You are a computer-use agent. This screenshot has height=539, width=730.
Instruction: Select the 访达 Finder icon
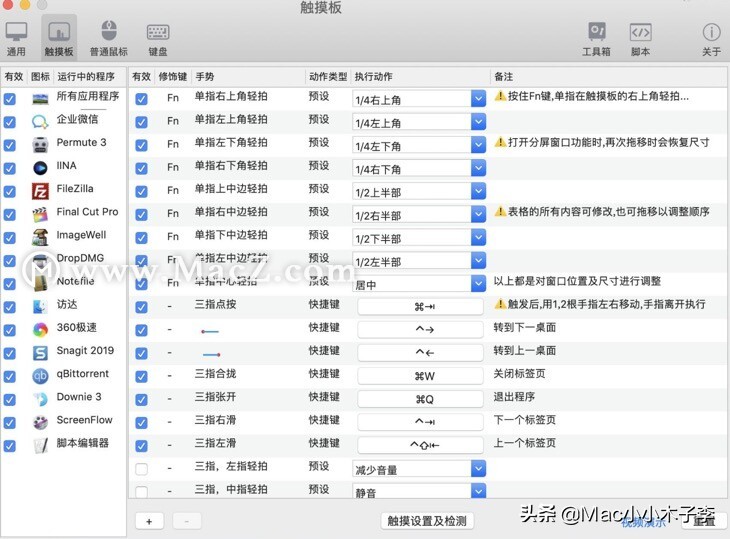40,307
